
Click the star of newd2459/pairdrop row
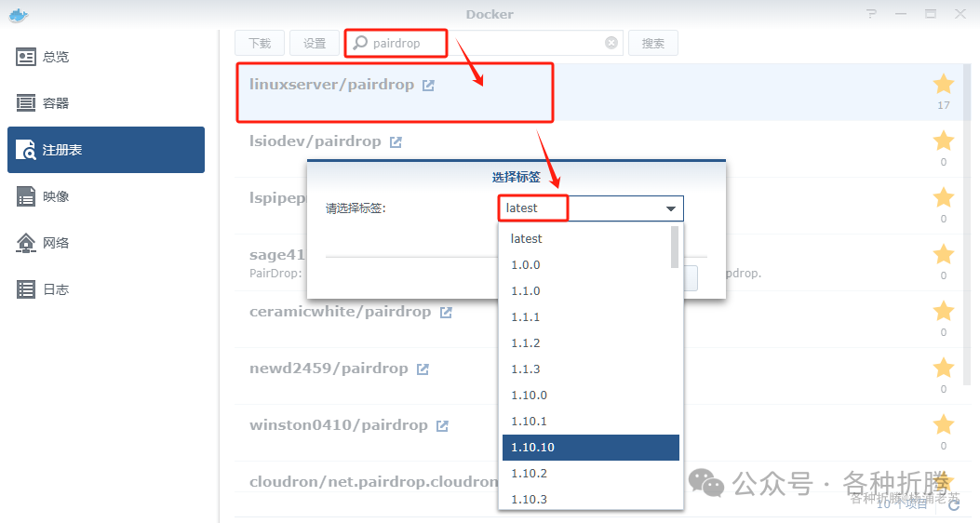(x=943, y=368)
